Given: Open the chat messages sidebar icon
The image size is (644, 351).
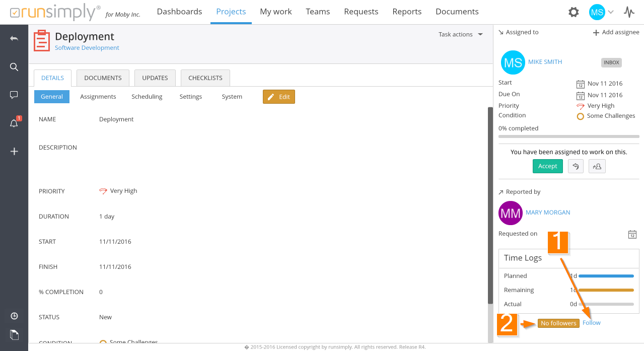Looking at the screenshot, I should pos(14,95).
